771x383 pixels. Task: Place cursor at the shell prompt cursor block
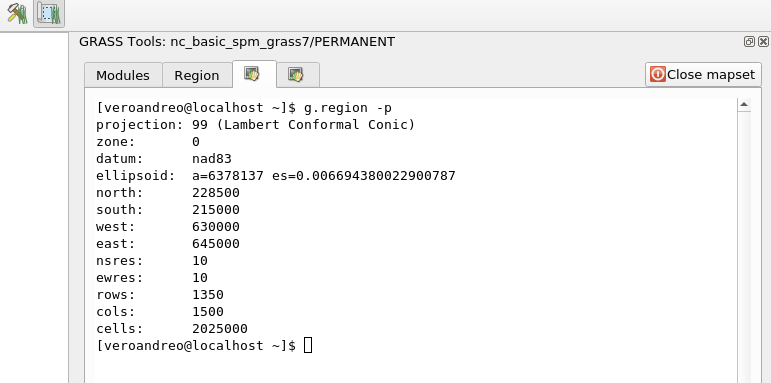point(308,346)
